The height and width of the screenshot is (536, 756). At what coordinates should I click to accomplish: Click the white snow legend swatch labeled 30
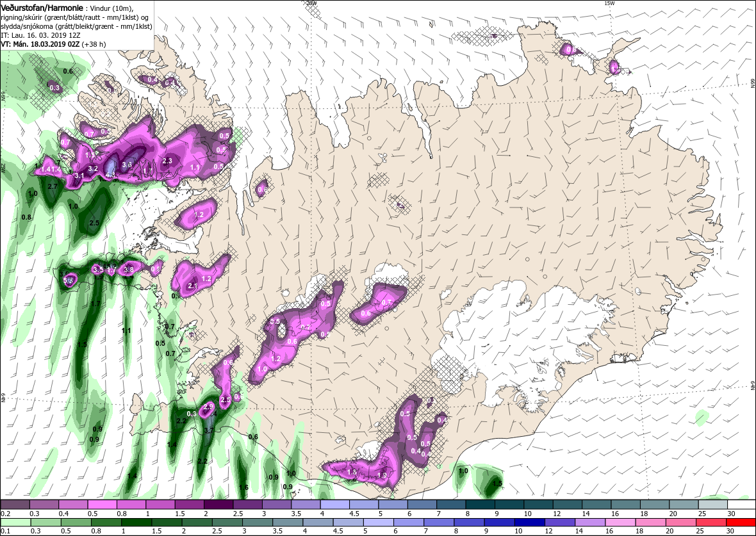tap(741, 505)
